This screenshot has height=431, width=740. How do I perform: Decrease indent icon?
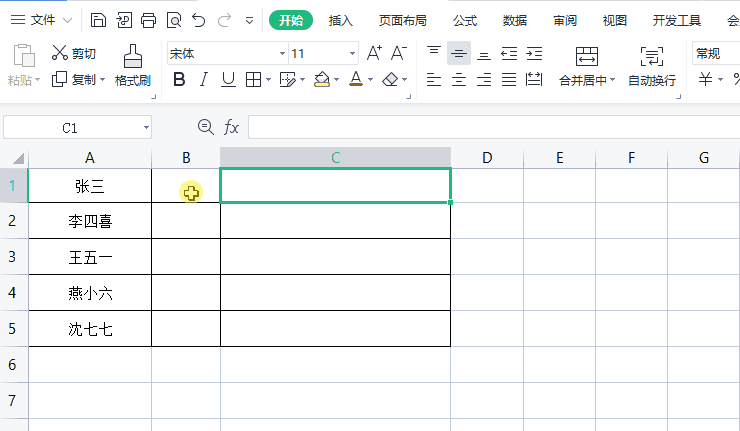[x=509, y=53]
